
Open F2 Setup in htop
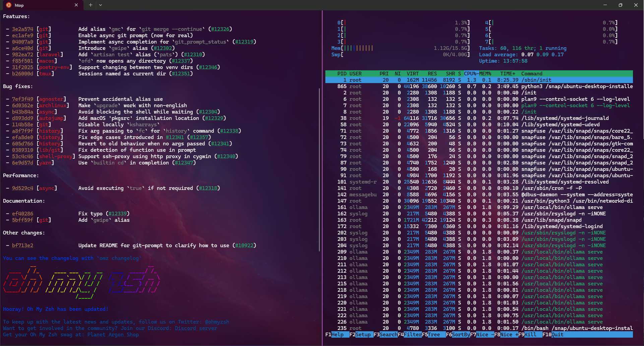point(361,335)
